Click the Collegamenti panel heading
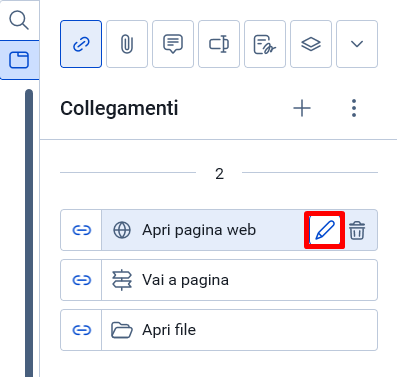Image resolution: width=397 pixels, height=377 pixels. 119,109
